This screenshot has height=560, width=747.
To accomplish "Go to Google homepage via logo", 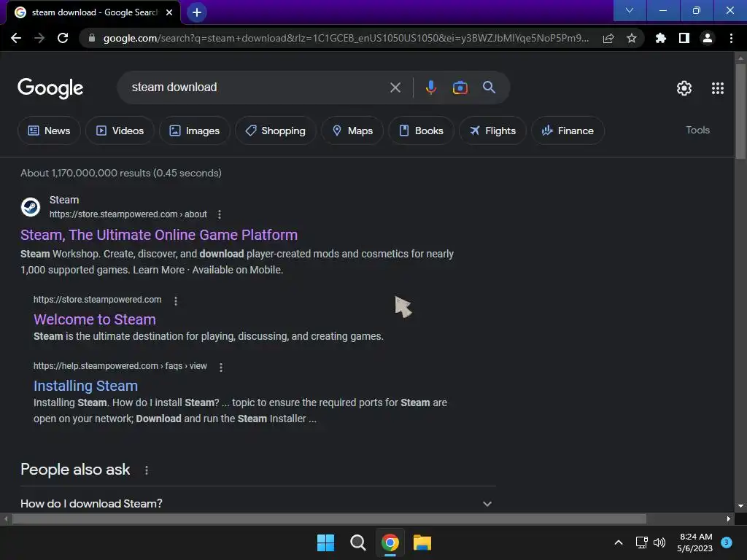I will (x=50, y=88).
